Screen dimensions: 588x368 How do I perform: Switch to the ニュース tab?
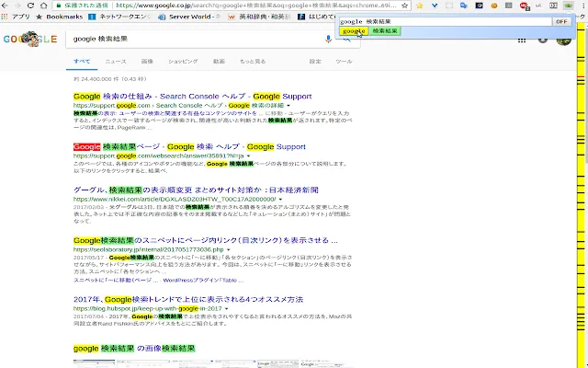116,62
